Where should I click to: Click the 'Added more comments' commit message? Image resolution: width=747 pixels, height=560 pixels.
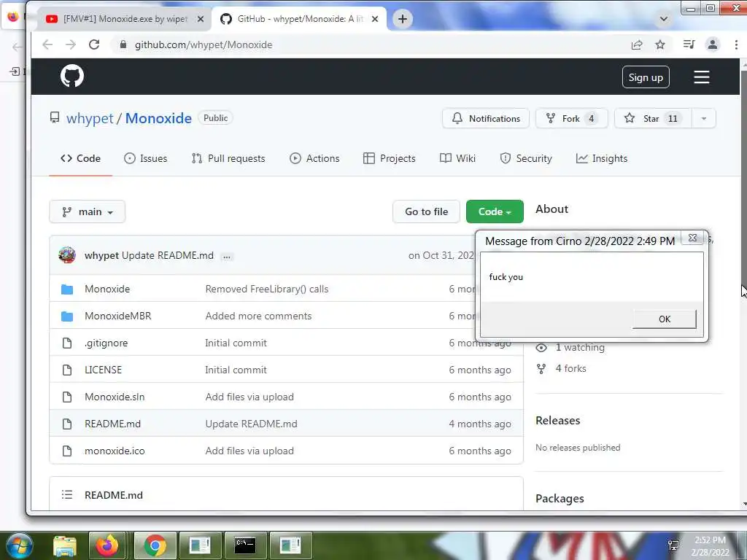coord(258,316)
